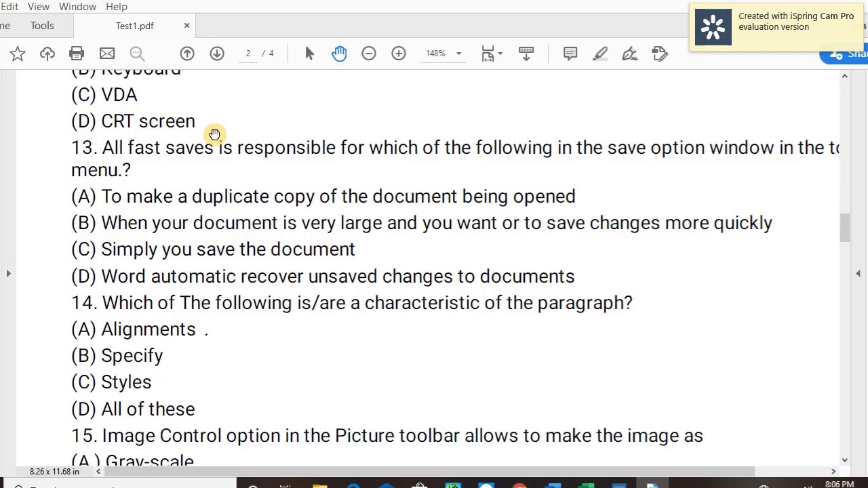
Task: Zoom in with the plus icon
Action: click(x=399, y=54)
